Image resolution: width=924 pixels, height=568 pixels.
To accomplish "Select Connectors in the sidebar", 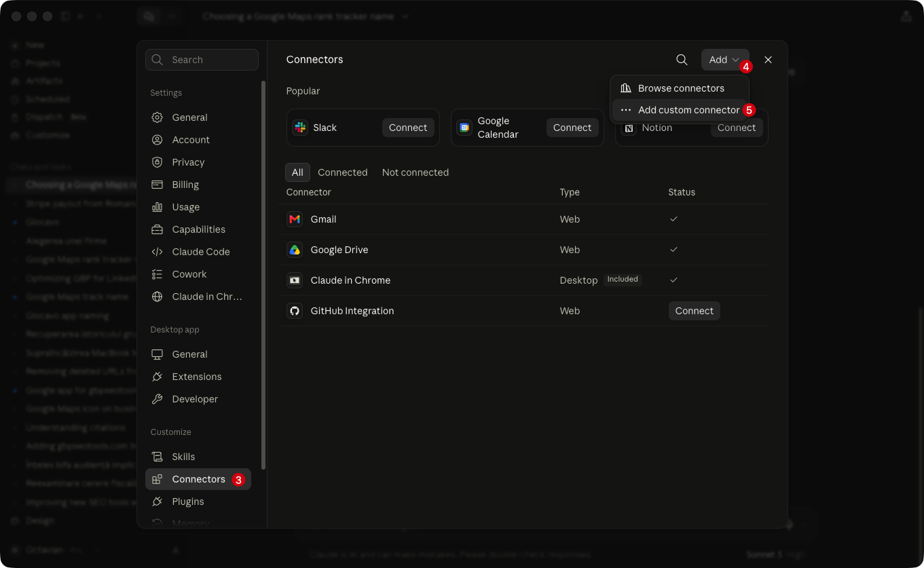I will tap(198, 479).
